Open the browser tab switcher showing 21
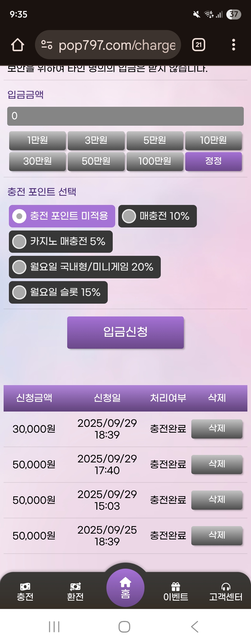The image size is (251, 644). (199, 45)
